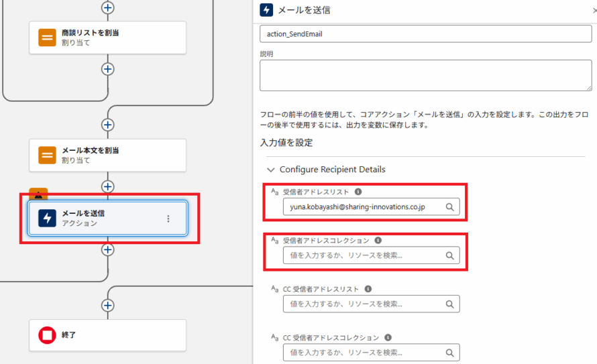Add element just above the 終了 node
Screen dimensions: 597x364
coord(107,305)
